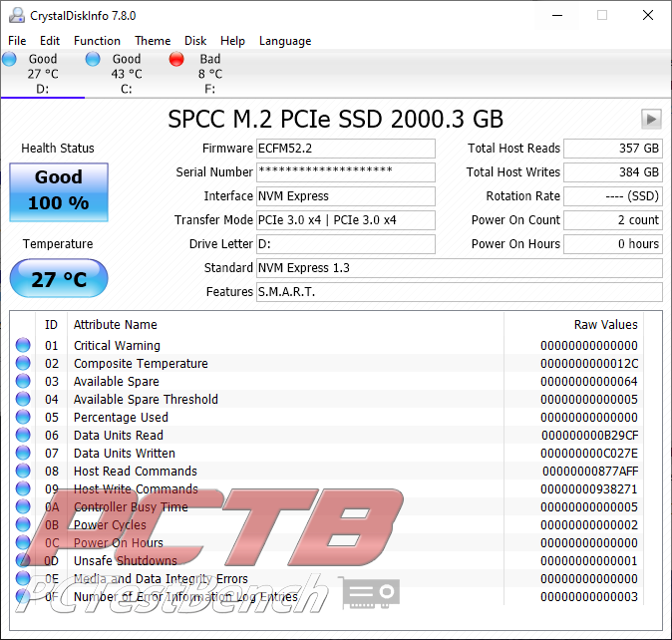Select the D: disk blue status orb

click(9, 59)
